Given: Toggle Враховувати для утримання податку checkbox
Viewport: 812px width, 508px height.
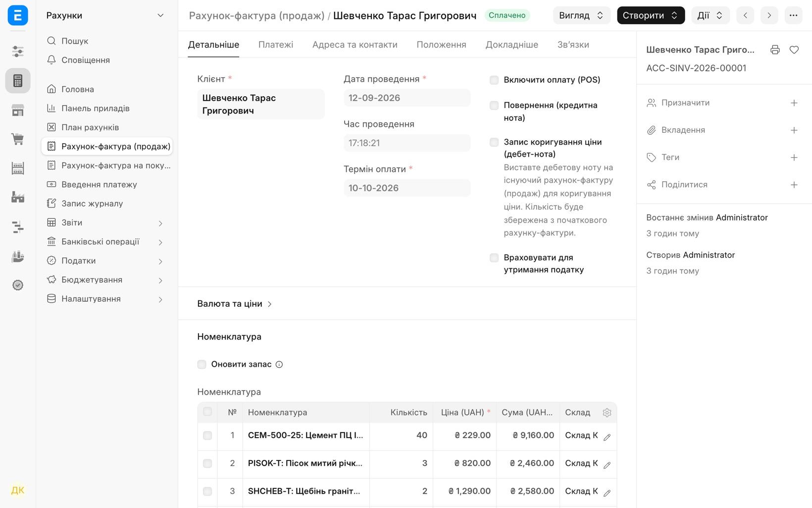Looking at the screenshot, I should point(494,258).
